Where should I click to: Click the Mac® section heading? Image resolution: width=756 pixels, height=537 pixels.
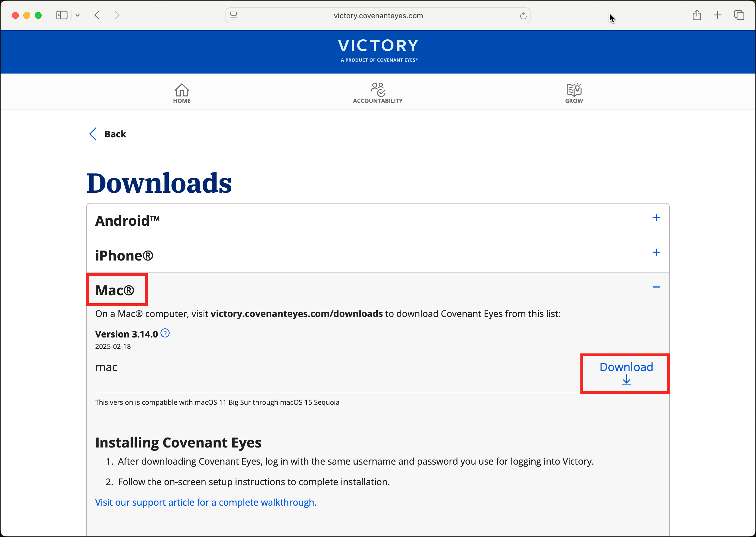(x=115, y=290)
